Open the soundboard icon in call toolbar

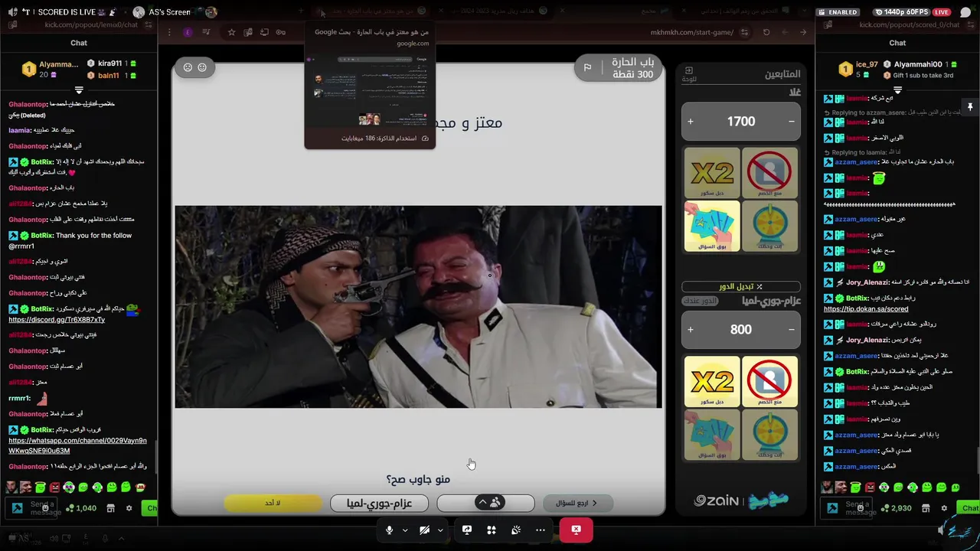coord(516,530)
